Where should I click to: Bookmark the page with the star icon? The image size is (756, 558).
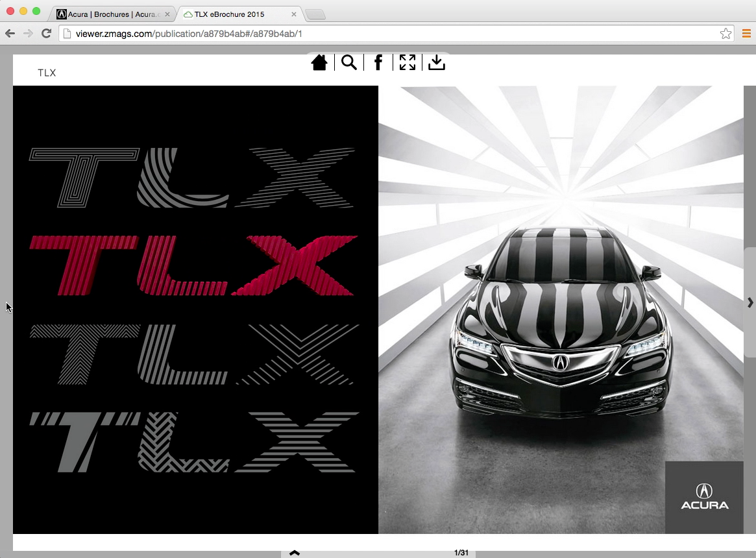pyautogui.click(x=726, y=33)
